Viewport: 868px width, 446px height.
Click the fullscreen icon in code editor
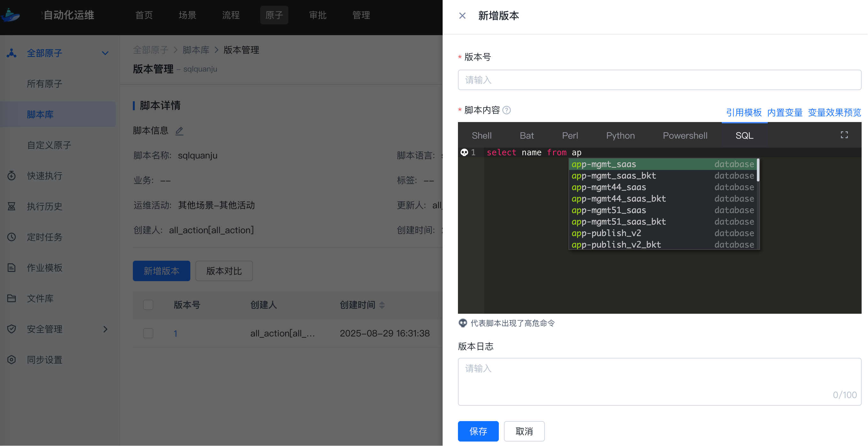click(x=844, y=135)
